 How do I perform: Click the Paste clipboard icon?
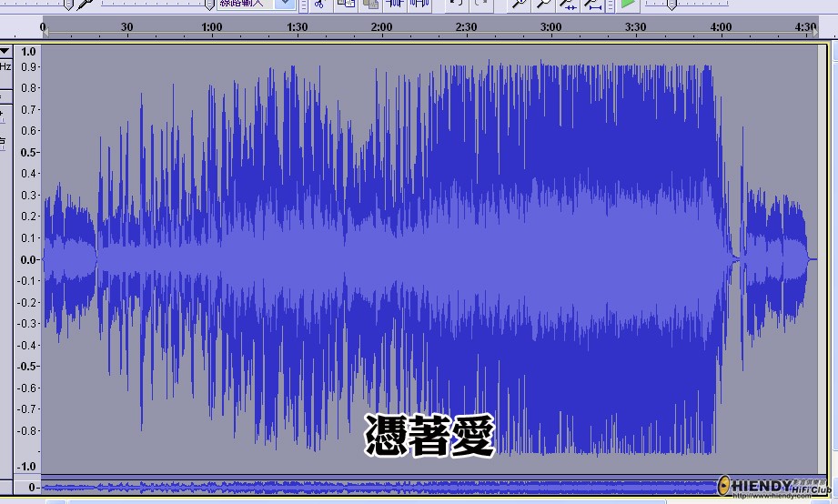tap(370, 4)
